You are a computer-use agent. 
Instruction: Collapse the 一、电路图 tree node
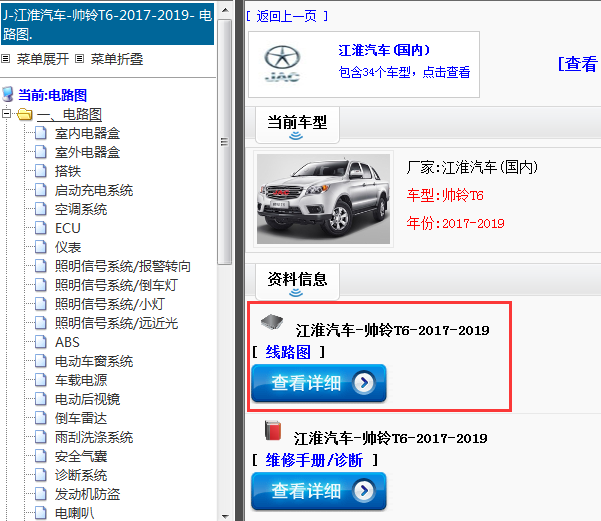(6, 113)
